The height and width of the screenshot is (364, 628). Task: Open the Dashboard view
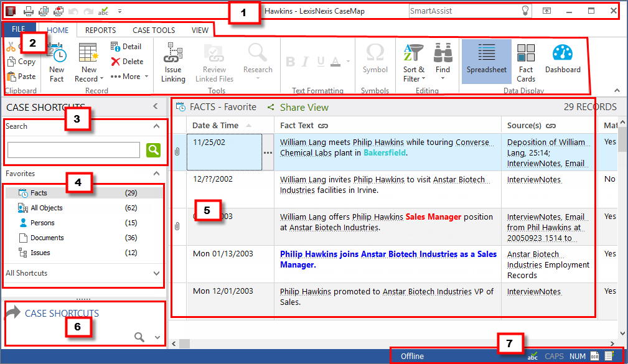coord(563,59)
